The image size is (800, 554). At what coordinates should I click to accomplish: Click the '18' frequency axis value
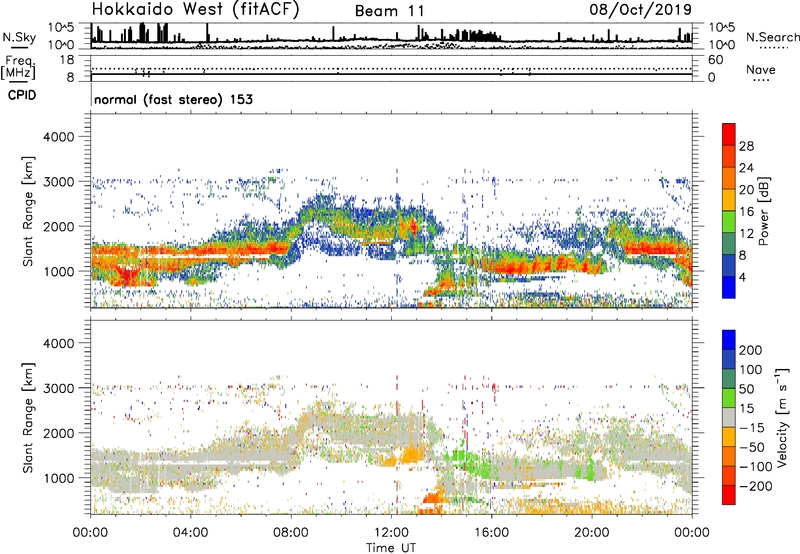coord(67,60)
